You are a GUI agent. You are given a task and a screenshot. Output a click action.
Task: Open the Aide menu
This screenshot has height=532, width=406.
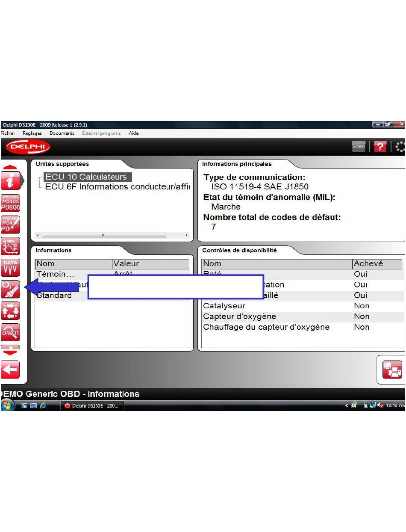(134, 133)
